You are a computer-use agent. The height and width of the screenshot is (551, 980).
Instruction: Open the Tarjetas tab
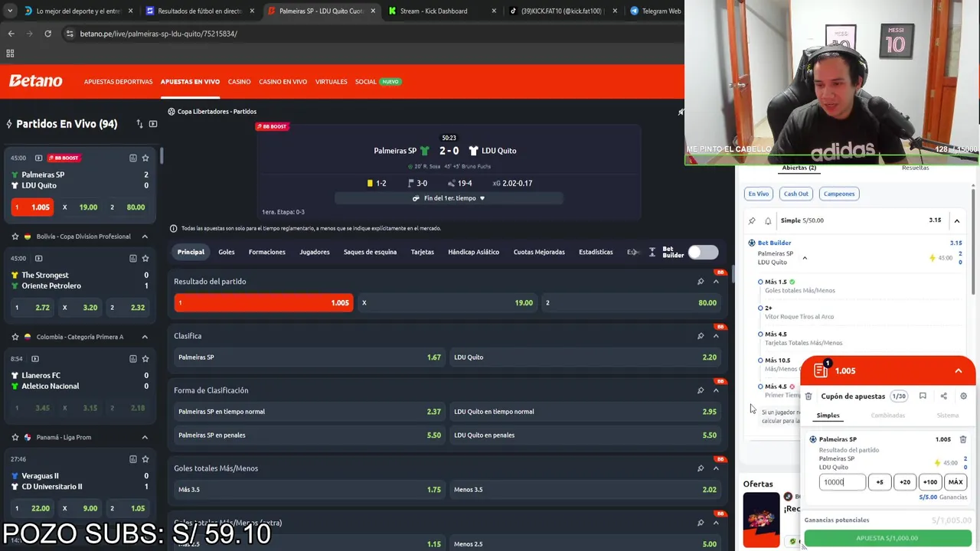[x=422, y=252]
